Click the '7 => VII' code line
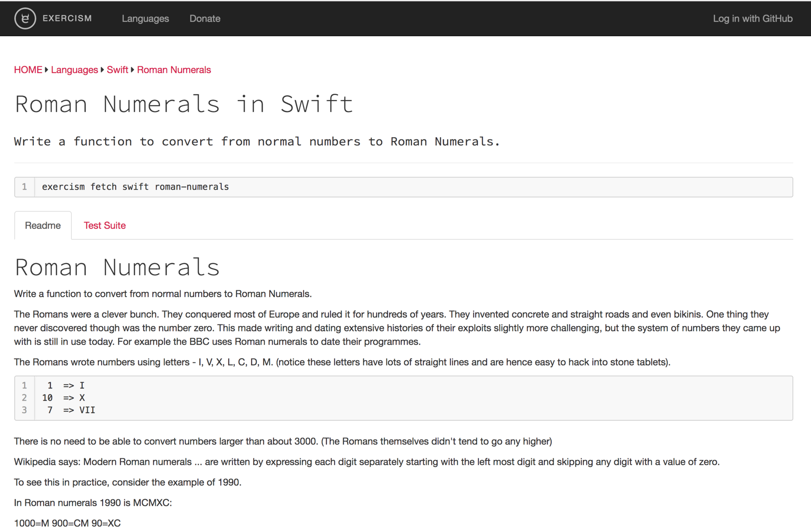Image resolution: width=811 pixels, height=532 pixels. tap(71, 410)
